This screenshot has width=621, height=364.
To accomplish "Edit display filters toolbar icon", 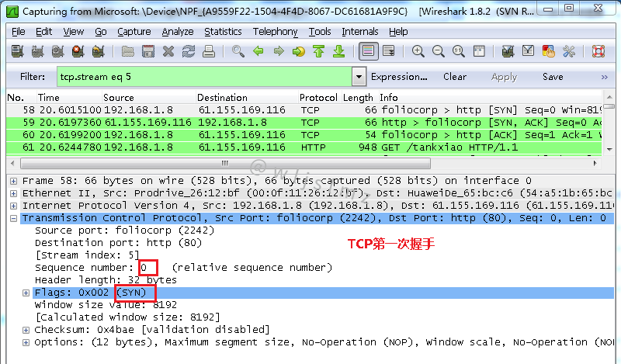I will click(x=528, y=51).
